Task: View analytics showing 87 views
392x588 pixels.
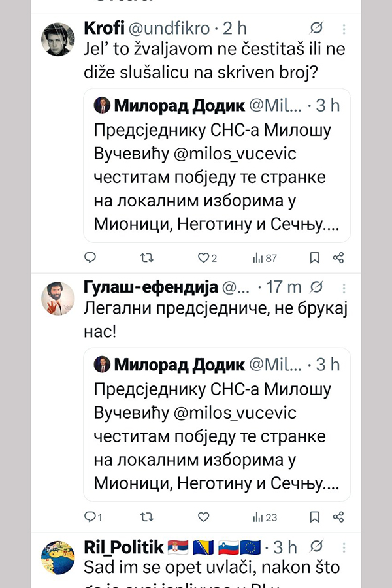Action: coord(265,258)
